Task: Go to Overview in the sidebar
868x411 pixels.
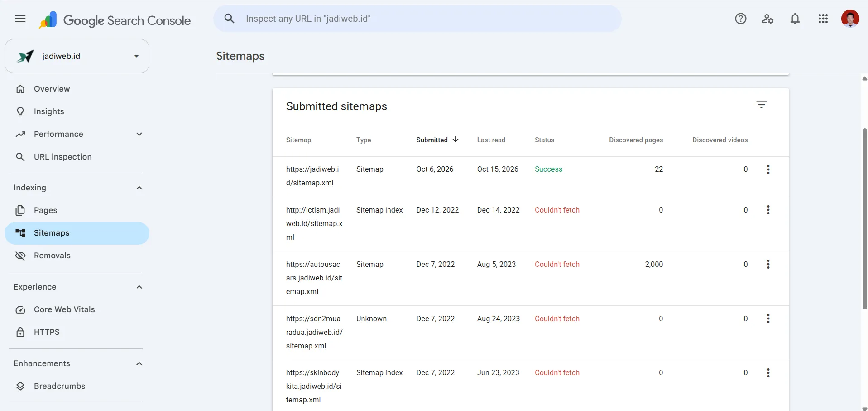Action: pos(77,89)
